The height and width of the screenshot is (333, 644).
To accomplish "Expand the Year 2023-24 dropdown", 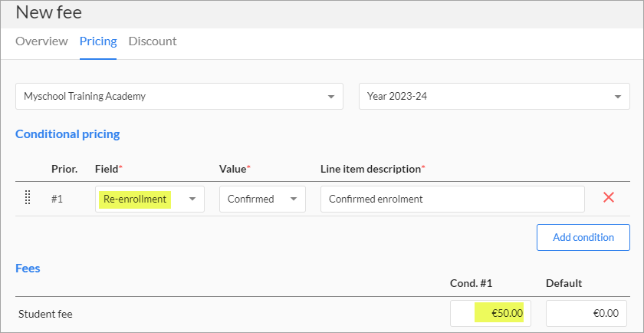I will pyautogui.click(x=494, y=97).
